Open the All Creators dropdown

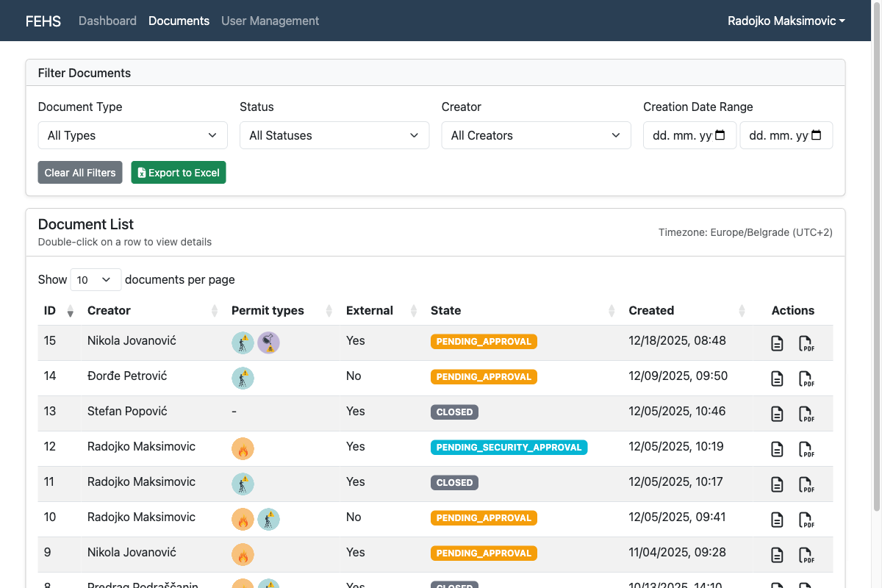(x=536, y=135)
